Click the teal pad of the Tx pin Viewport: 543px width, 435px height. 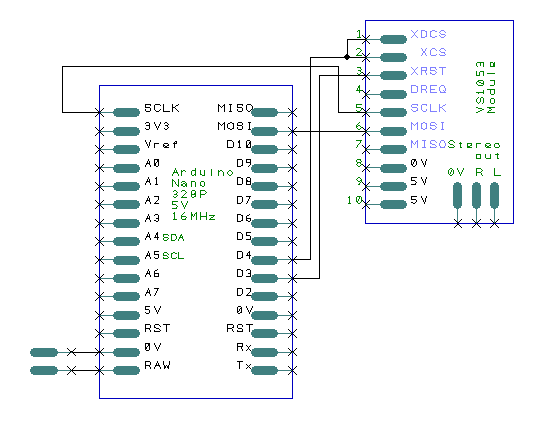click(265, 371)
